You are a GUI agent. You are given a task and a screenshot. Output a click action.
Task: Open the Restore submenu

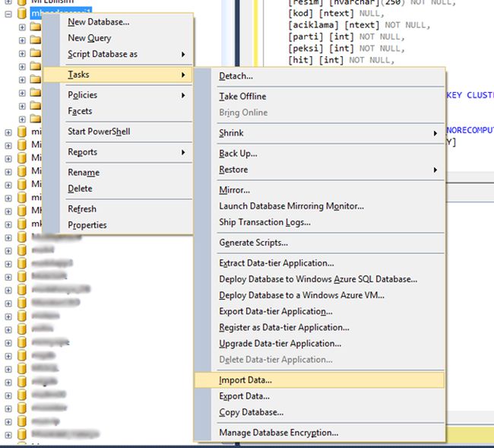319,170
